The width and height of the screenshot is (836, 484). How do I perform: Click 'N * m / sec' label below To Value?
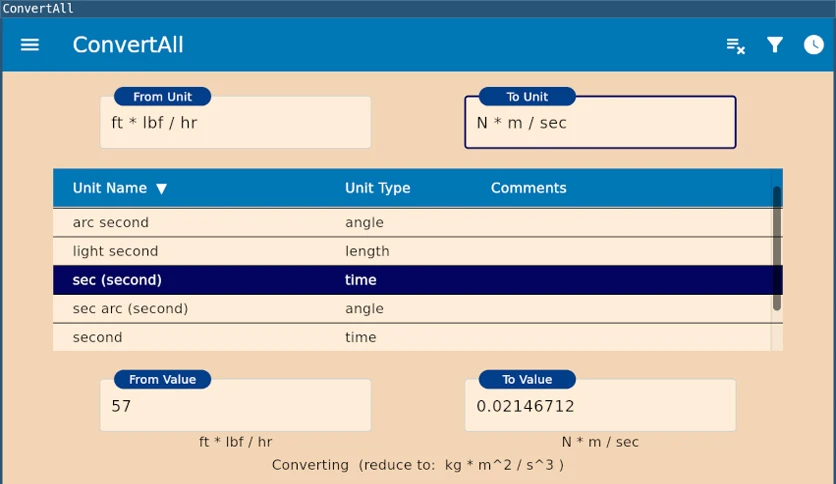(x=600, y=442)
